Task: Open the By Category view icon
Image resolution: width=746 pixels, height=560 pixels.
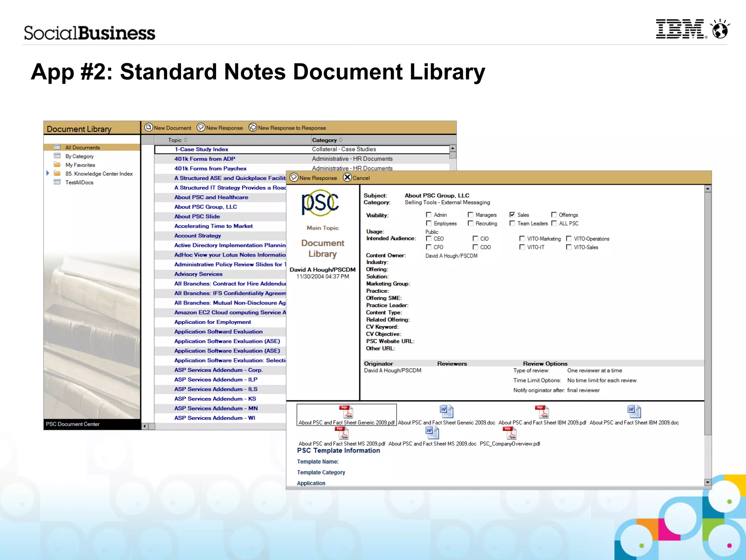Action: tap(57, 156)
